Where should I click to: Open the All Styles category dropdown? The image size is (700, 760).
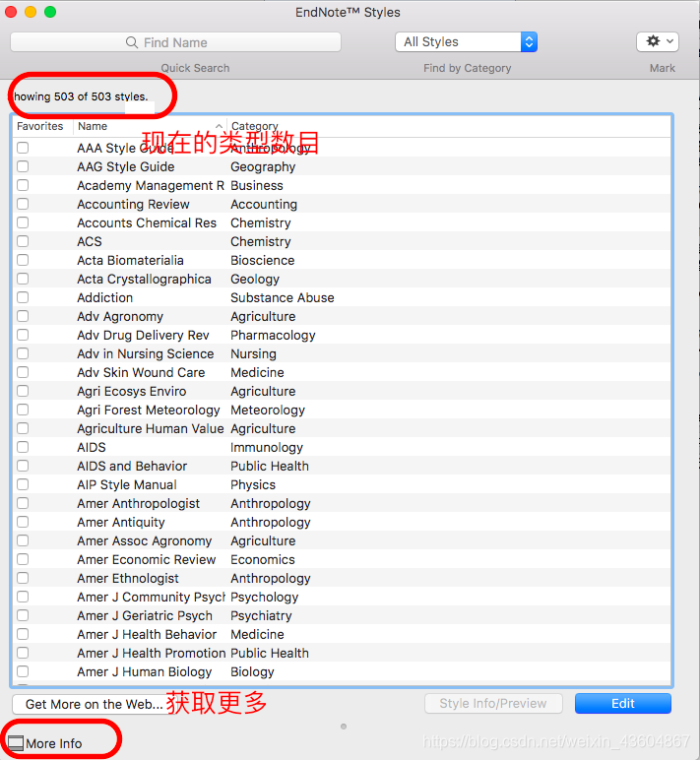[467, 42]
